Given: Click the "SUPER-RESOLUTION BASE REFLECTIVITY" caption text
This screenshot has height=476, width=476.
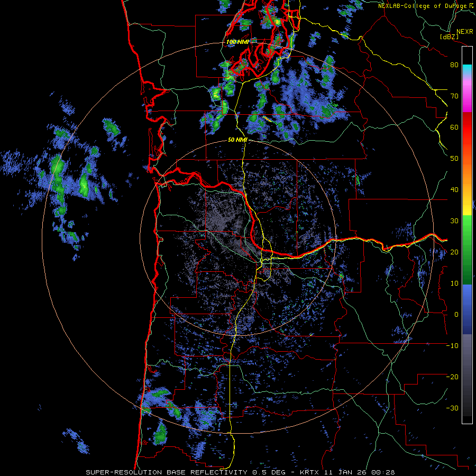Looking at the screenshot, I should [167, 472].
